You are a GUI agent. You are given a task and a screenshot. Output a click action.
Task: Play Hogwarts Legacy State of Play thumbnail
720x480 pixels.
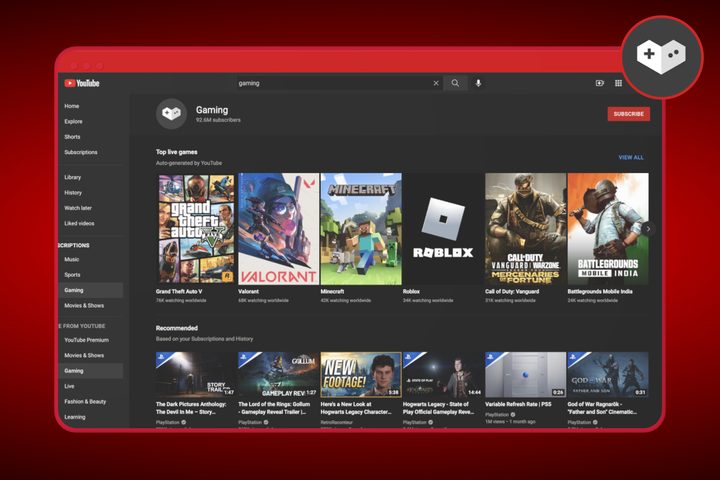coord(443,374)
